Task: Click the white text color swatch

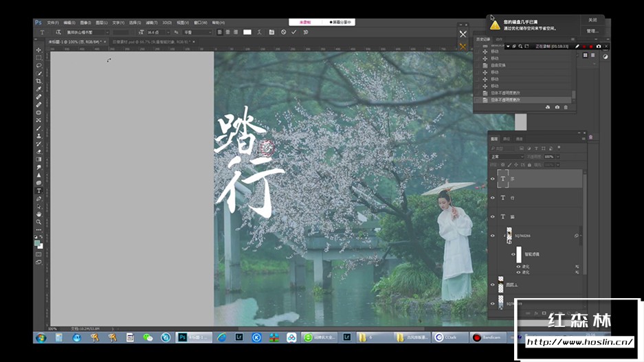Action: (247, 32)
